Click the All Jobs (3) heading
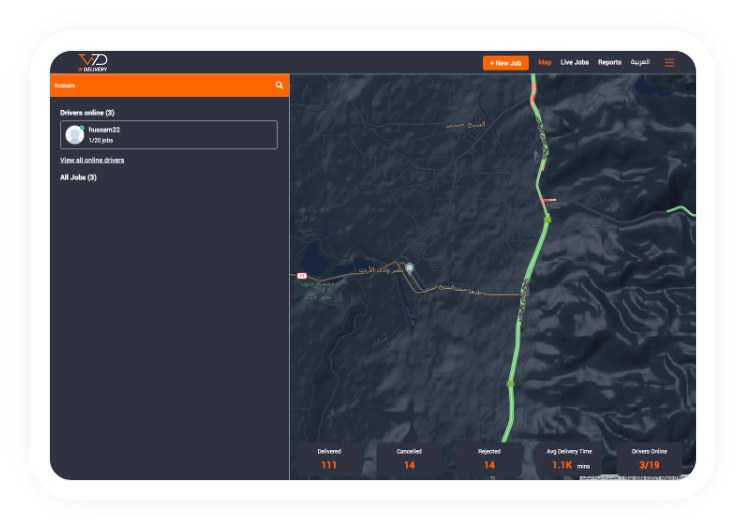Viewport: 745px width, 530px height. (78, 177)
